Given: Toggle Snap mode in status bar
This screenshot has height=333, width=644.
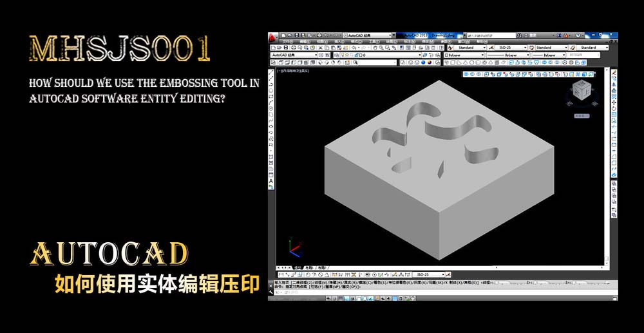Looking at the screenshot, I should [x=334, y=298].
